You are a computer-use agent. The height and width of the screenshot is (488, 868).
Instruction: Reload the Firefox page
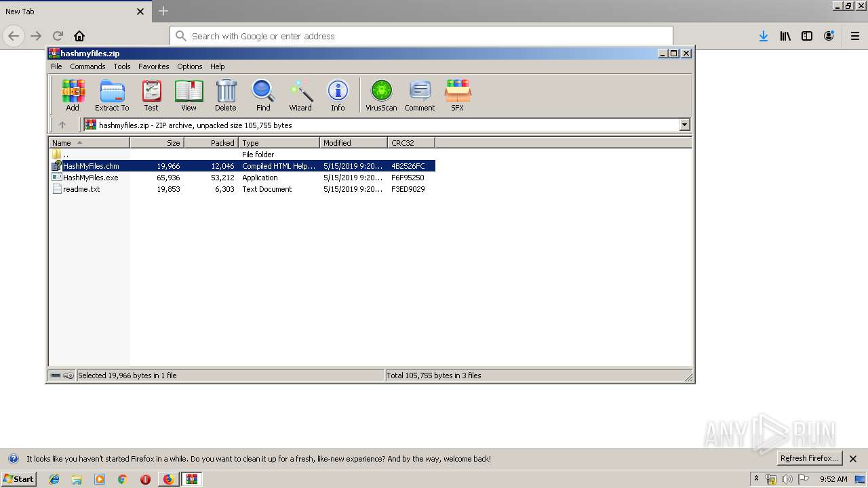pyautogui.click(x=58, y=36)
